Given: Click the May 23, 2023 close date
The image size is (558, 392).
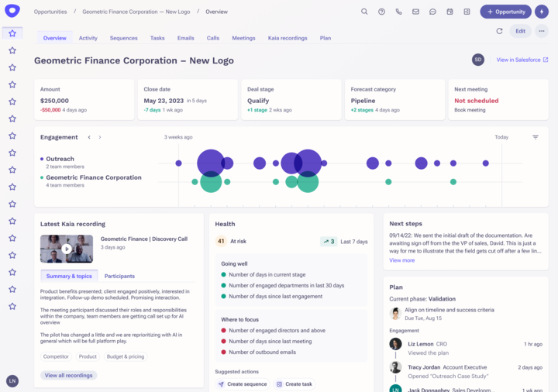Looking at the screenshot, I should coord(164,101).
